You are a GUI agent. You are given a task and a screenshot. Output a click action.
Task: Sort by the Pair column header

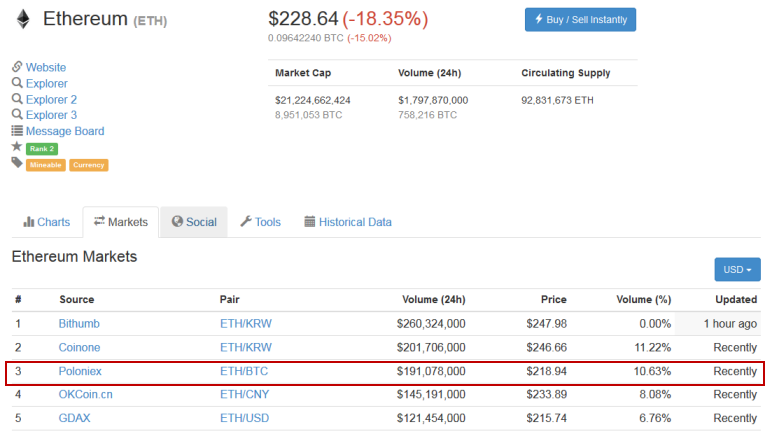pos(230,300)
